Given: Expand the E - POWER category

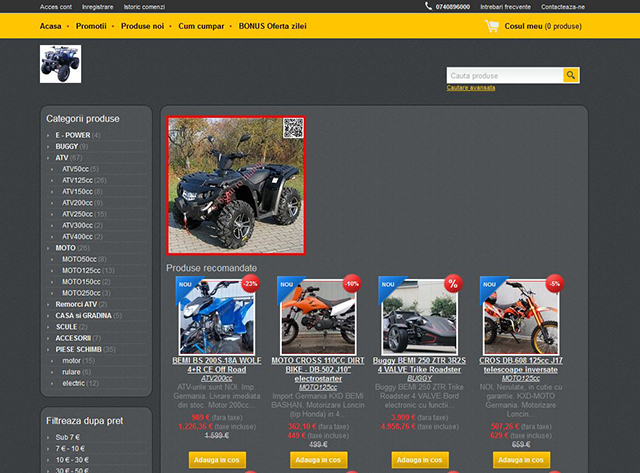Looking at the screenshot, I should pyautogui.click(x=50, y=135).
